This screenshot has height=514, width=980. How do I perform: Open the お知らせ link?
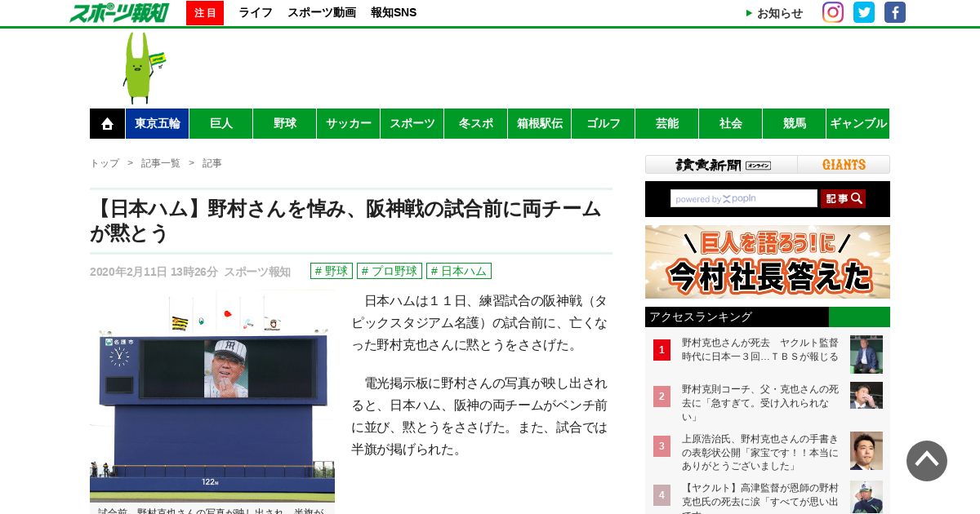774,13
